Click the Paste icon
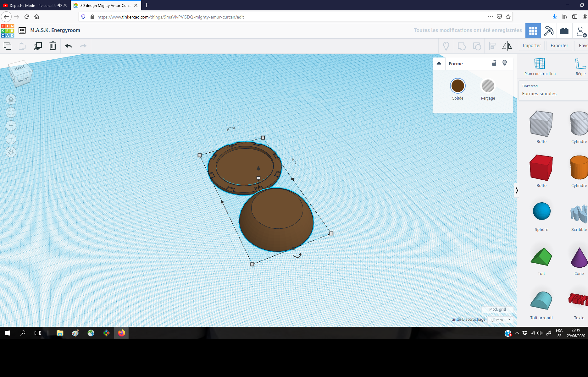 (22, 46)
